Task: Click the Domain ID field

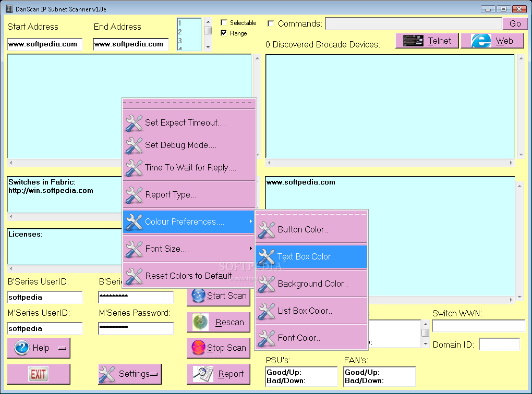Action: [x=499, y=344]
